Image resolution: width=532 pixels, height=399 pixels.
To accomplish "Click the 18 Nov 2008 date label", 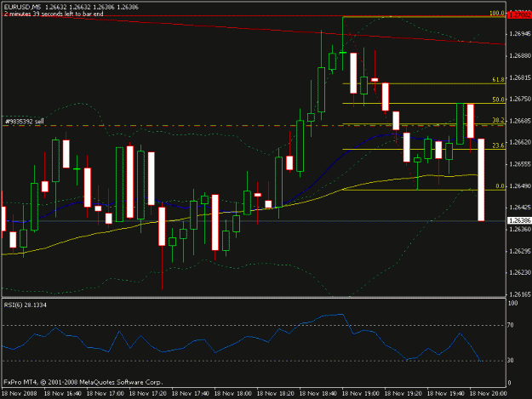I will (x=20, y=394).
